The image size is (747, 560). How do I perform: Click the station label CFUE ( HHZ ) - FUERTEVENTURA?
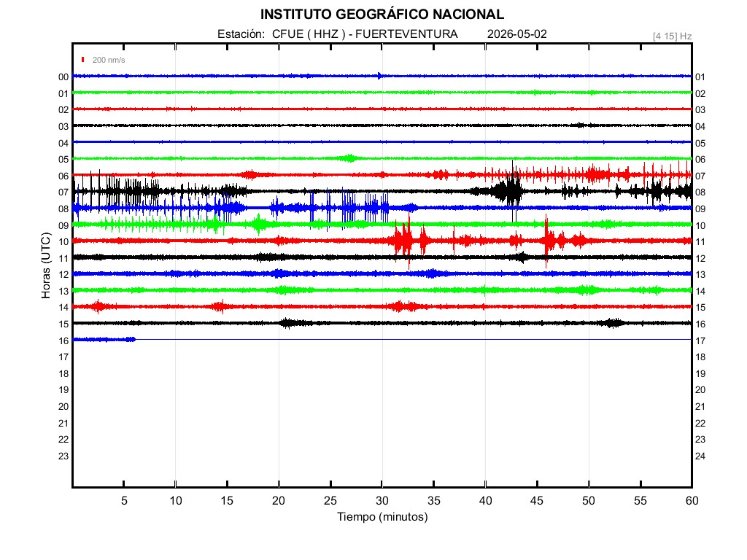(x=365, y=34)
